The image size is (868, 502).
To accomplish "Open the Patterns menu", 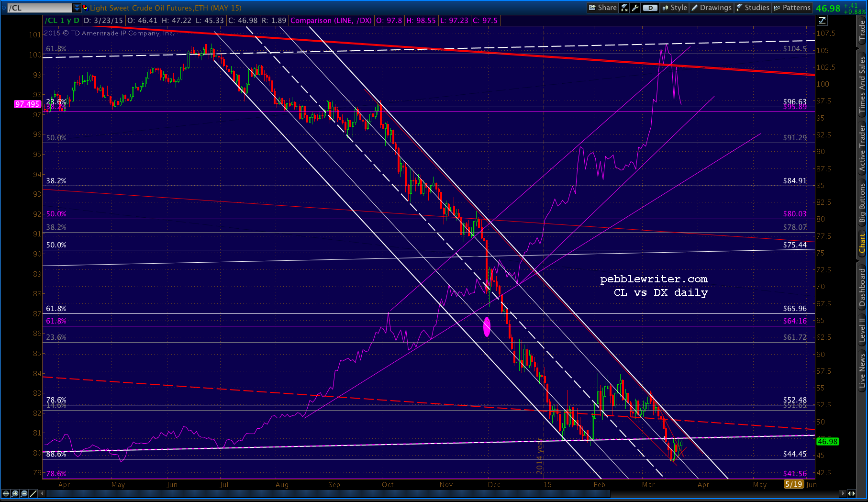I will [792, 8].
